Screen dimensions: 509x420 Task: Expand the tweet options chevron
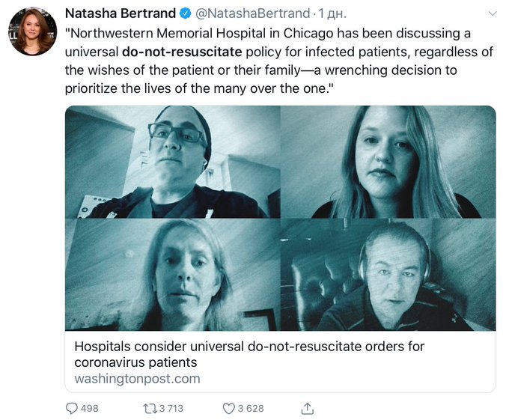click(x=493, y=13)
